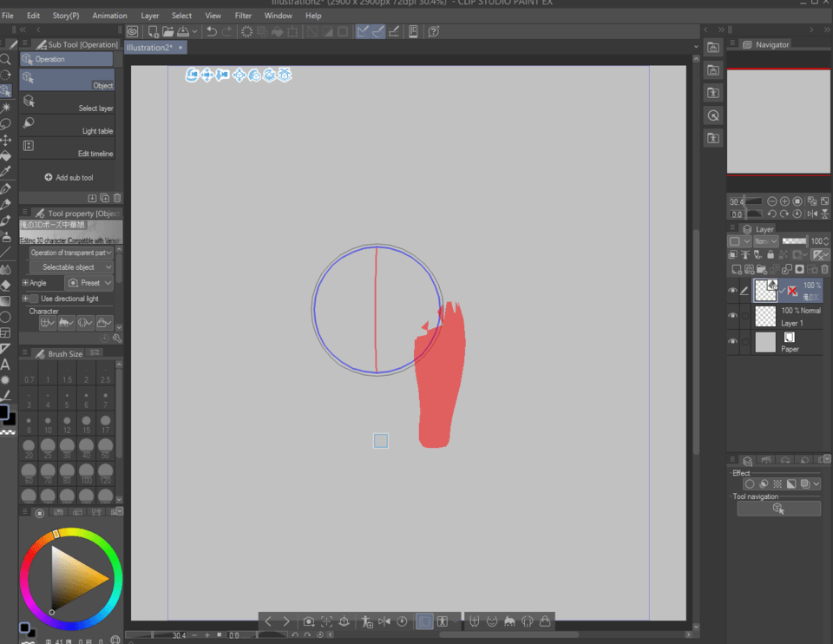This screenshot has height=644, width=833.
Task: Hide Layer 1 using eye icon
Action: tap(732, 315)
